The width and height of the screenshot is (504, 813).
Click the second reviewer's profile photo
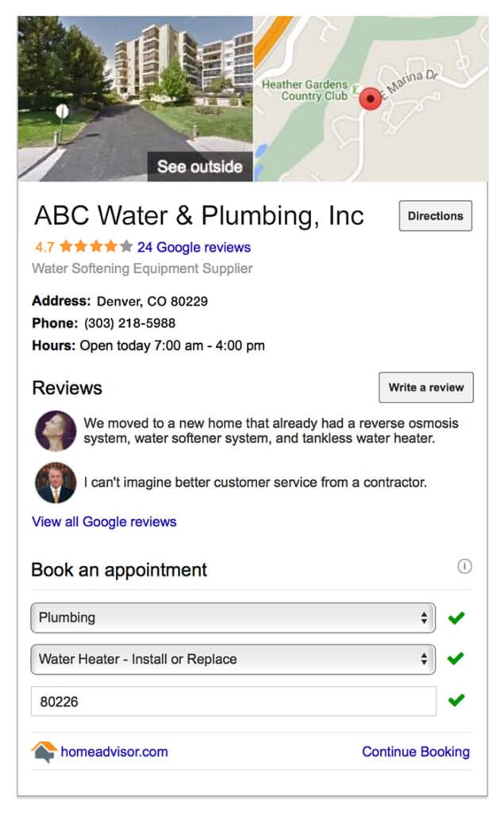point(55,484)
